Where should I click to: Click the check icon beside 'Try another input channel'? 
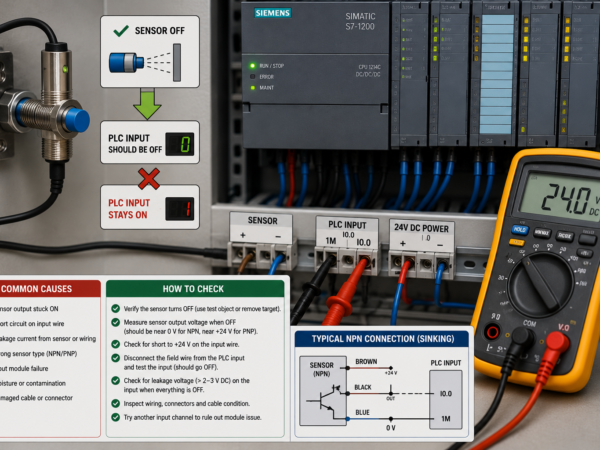pyautogui.click(x=116, y=417)
